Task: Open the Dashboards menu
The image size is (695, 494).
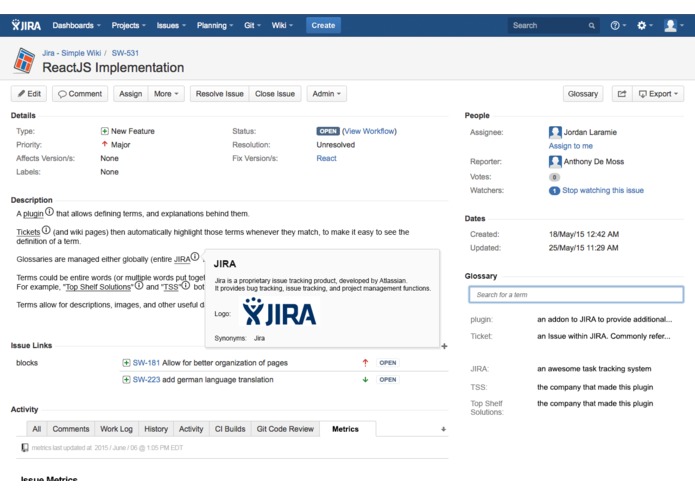Action: 76,25
